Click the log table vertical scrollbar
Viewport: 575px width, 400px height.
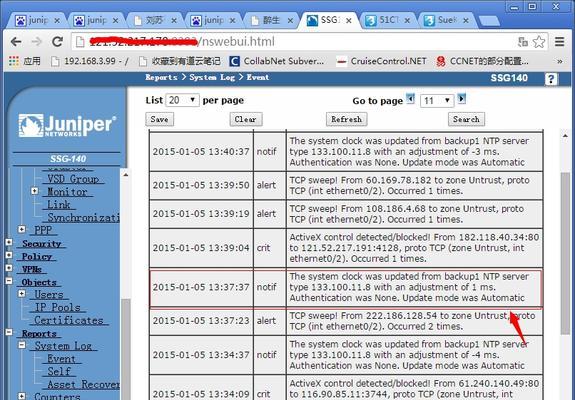tap(565, 253)
